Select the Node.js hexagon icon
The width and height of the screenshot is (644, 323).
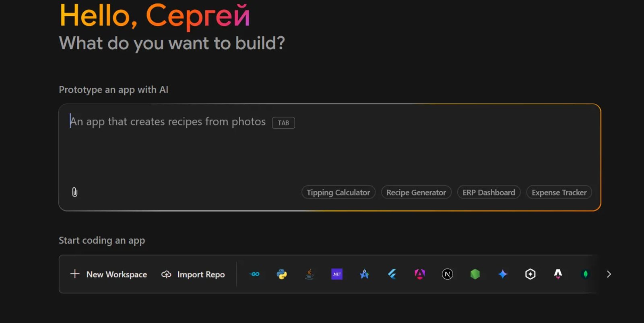[475, 274]
